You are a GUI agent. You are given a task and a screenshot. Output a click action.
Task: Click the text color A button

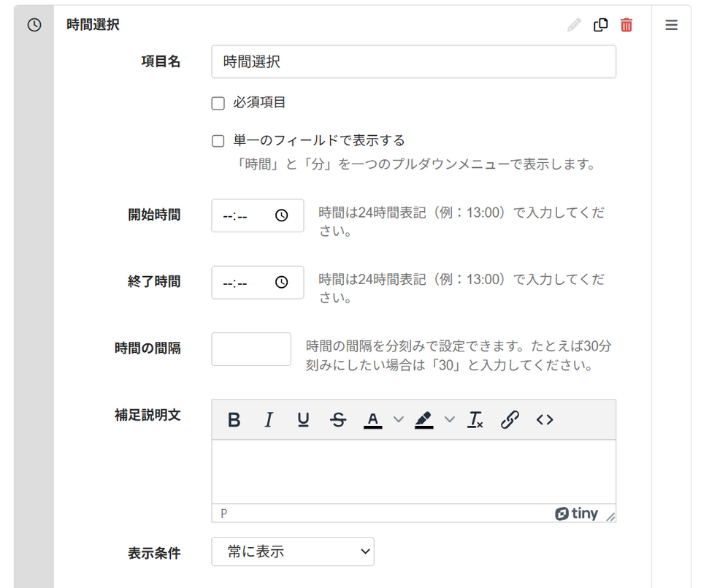[373, 420]
